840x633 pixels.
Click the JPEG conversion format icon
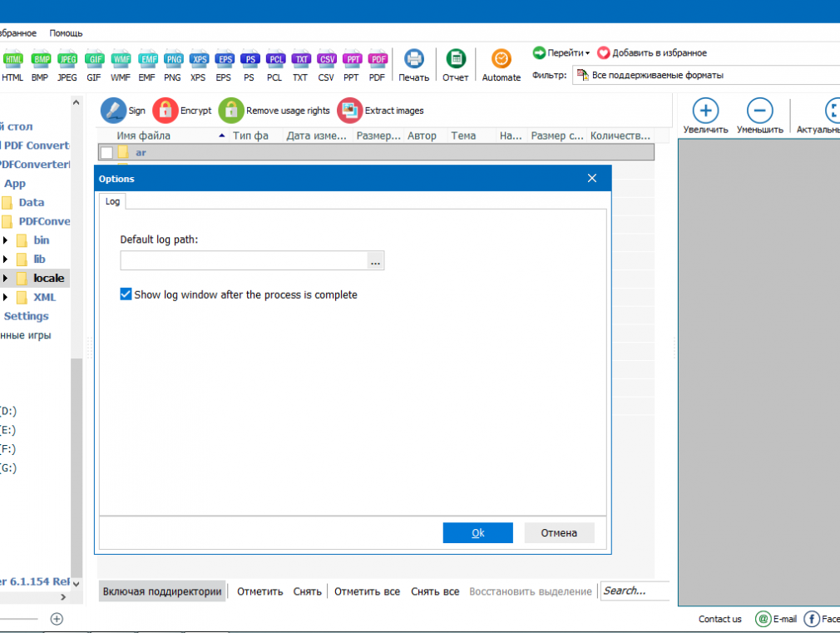point(67,60)
